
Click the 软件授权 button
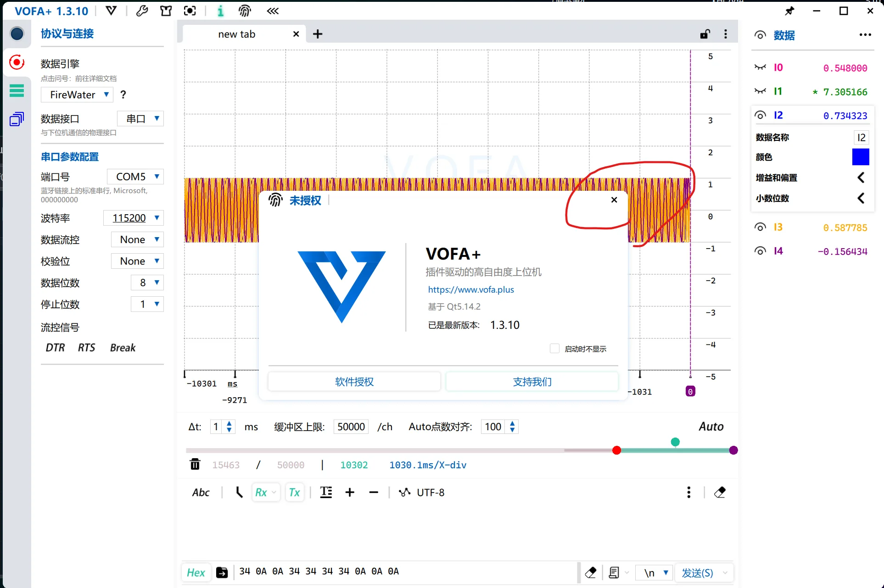click(354, 382)
